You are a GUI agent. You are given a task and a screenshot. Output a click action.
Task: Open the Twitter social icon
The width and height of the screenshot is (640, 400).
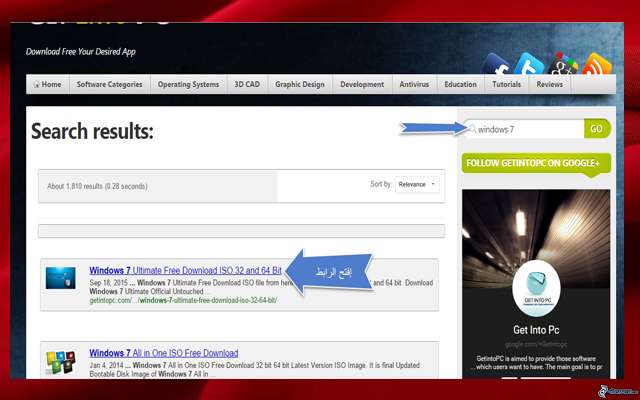529,64
